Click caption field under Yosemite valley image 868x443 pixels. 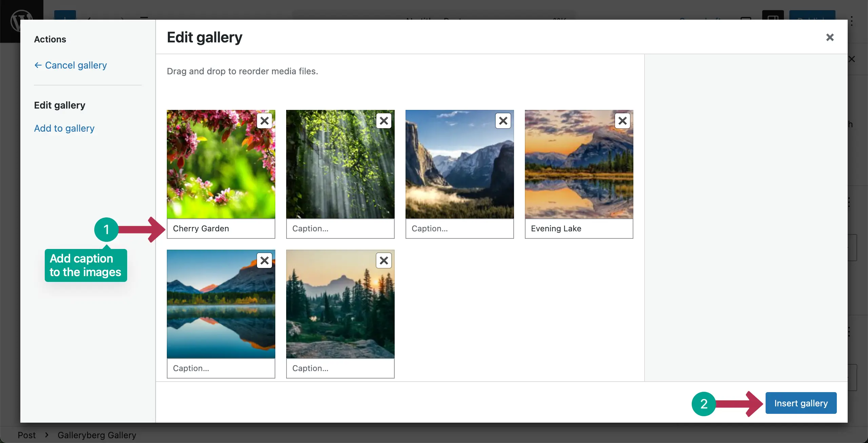point(459,229)
